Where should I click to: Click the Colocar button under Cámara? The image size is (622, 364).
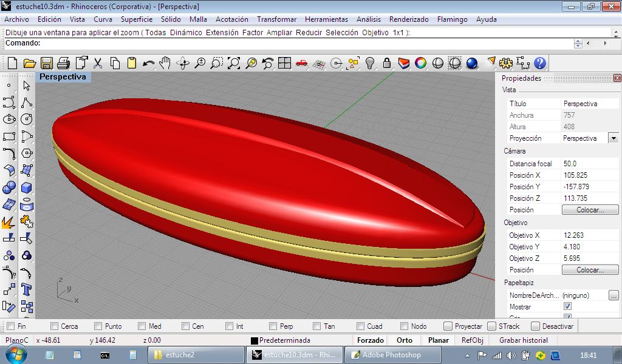pos(590,210)
